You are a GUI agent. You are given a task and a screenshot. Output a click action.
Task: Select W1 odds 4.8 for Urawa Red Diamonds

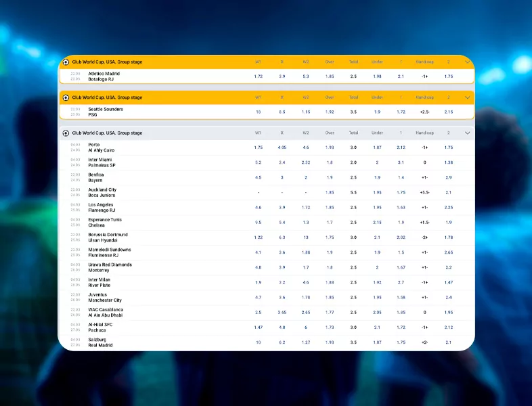(258, 267)
